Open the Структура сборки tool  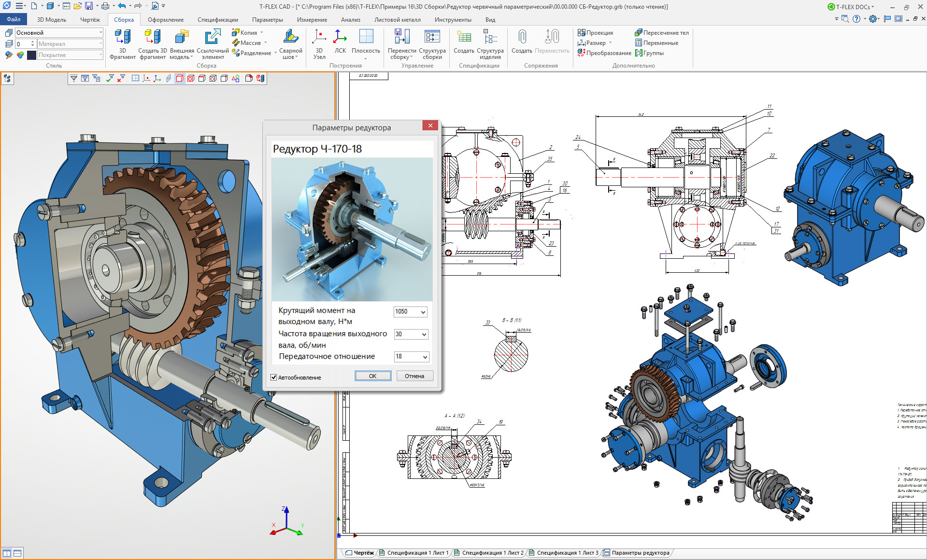(x=432, y=38)
